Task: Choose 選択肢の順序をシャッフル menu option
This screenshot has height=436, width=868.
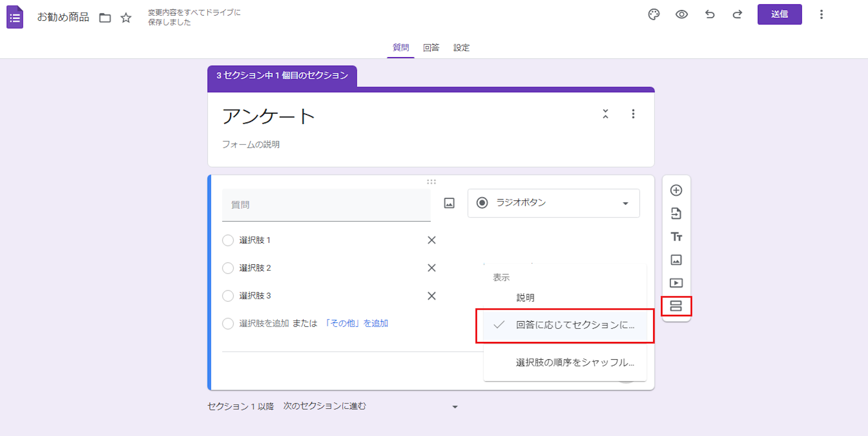Action: coord(574,362)
